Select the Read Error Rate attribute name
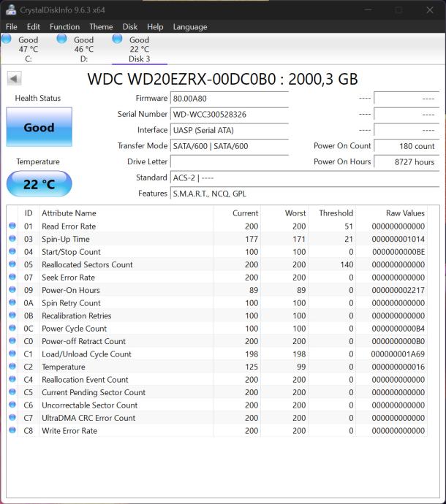 pos(69,226)
